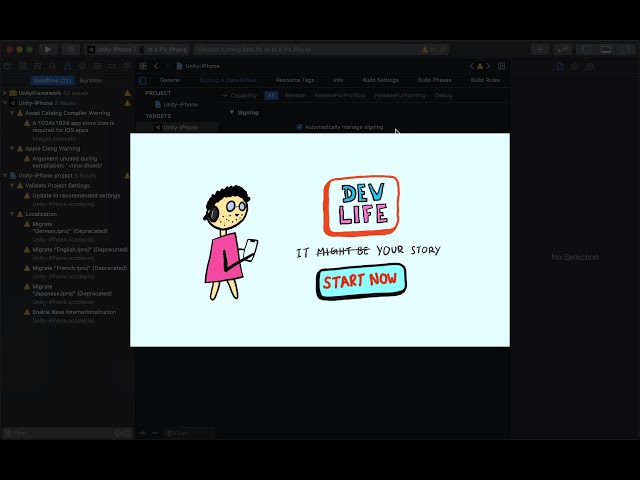Screen dimensions: 640x480
Task: Open the File inspector icon in right panel
Action: click(x=560, y=66)
